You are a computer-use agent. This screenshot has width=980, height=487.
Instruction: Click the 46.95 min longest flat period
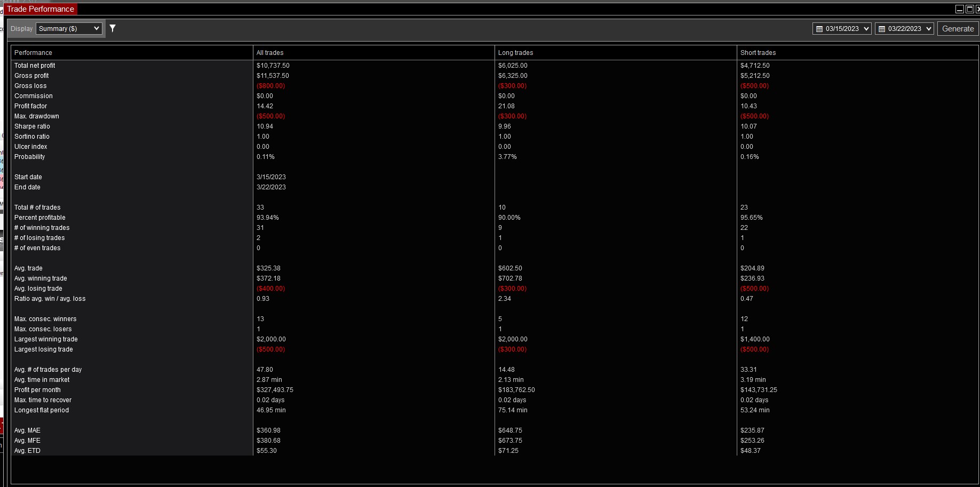271,410
